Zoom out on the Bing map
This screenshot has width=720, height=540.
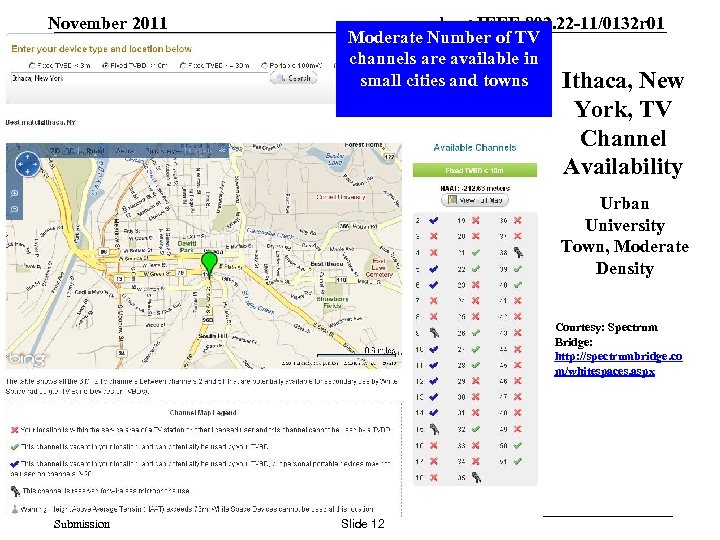pos(14,209)
